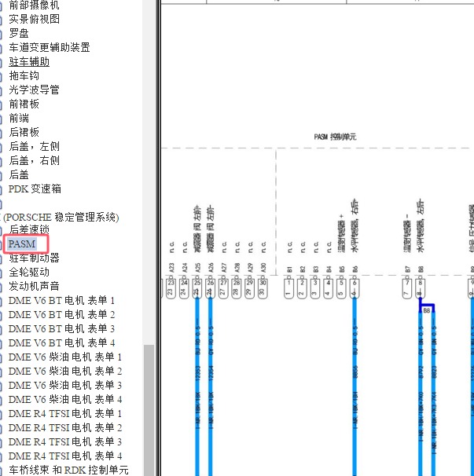Image resolution: width=474 pixels, height=476 pixels.
Task: Open the 实景俯视图 bookmark
Action: [x=34, y=19]
